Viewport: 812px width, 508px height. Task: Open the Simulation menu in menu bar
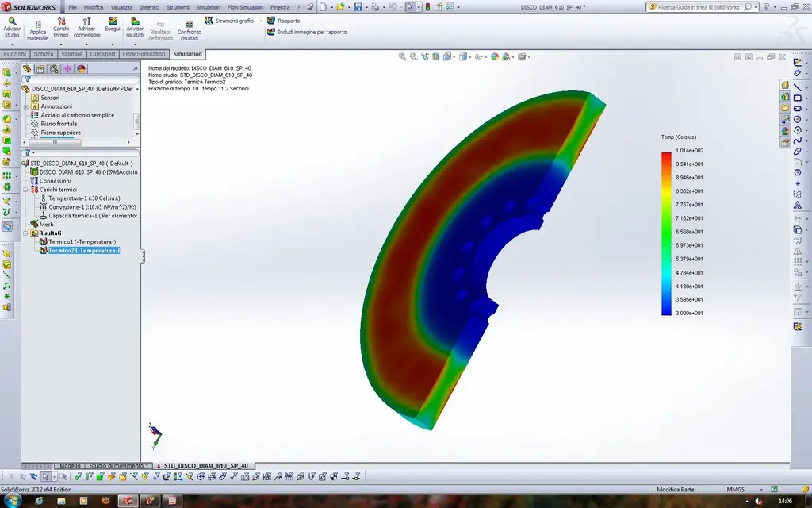pos(209,7)
